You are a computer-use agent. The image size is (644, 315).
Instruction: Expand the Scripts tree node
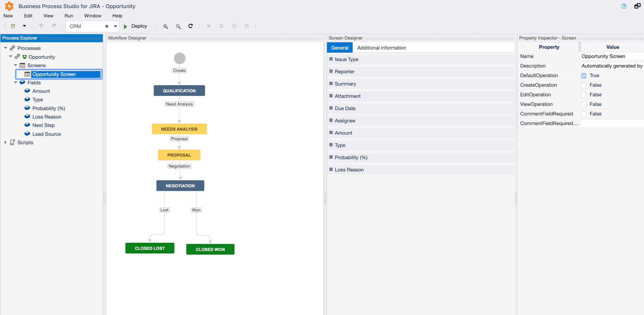6,142
